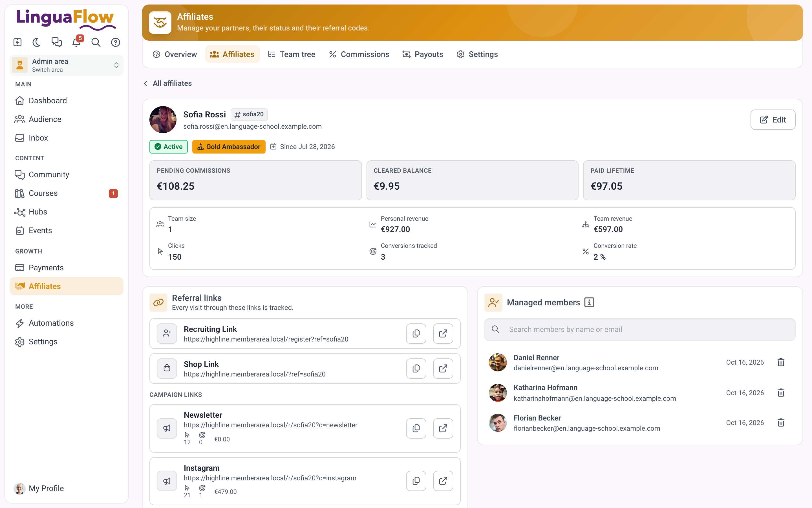Copy the Newsletter campaign link
The width and height of the screenshot is (812, 508).
[416, 428]
